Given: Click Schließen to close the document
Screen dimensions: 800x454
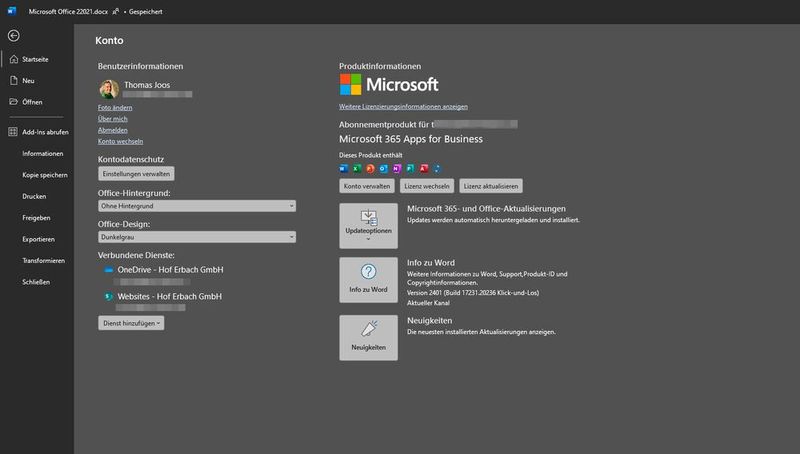Looking at the screenshot, I should pyautogui.click(x=36, y=282).
